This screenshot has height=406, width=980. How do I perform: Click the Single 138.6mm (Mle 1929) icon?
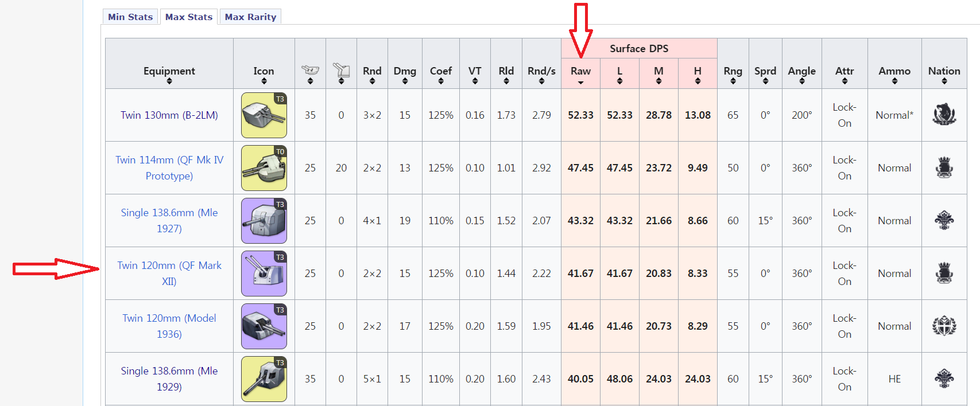(x=264, y=379)
